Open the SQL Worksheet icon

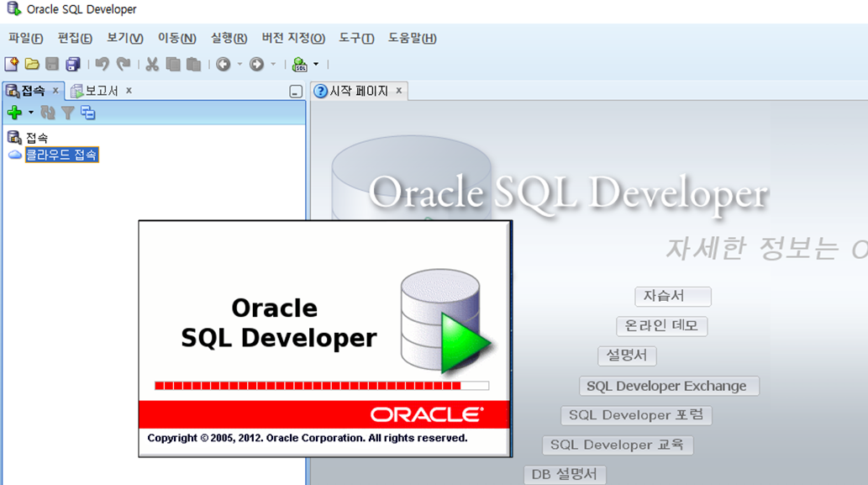299,64
